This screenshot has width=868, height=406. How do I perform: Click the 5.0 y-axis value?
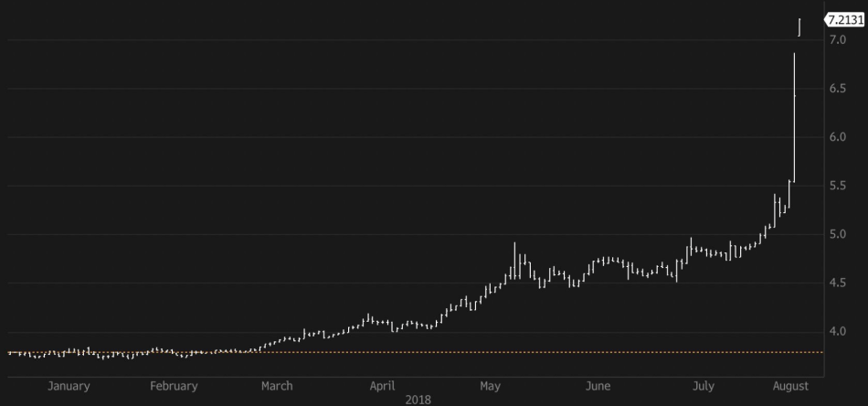837,234
